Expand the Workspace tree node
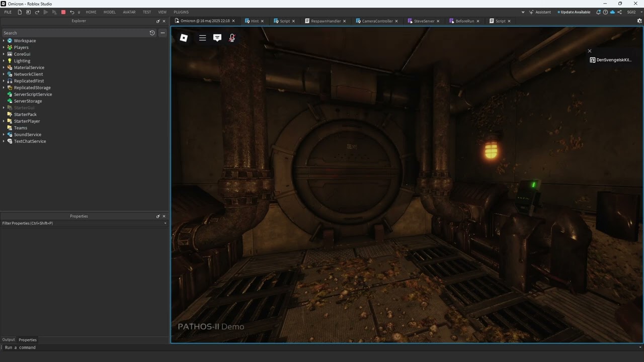Image resolution: width=644 pixels, height=362 pixels. pos(4,41)
